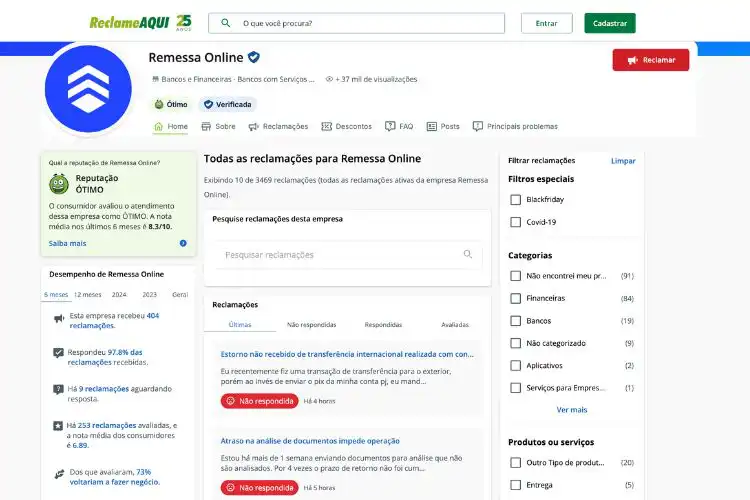
Task: Click the blue verified badge beside Remessa Online
Action: [254, 57]
